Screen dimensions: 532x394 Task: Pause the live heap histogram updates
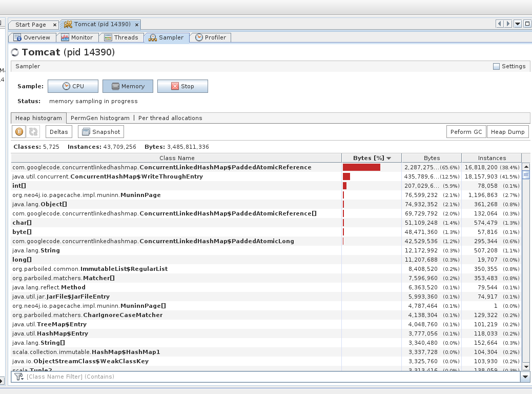(19, 132)
